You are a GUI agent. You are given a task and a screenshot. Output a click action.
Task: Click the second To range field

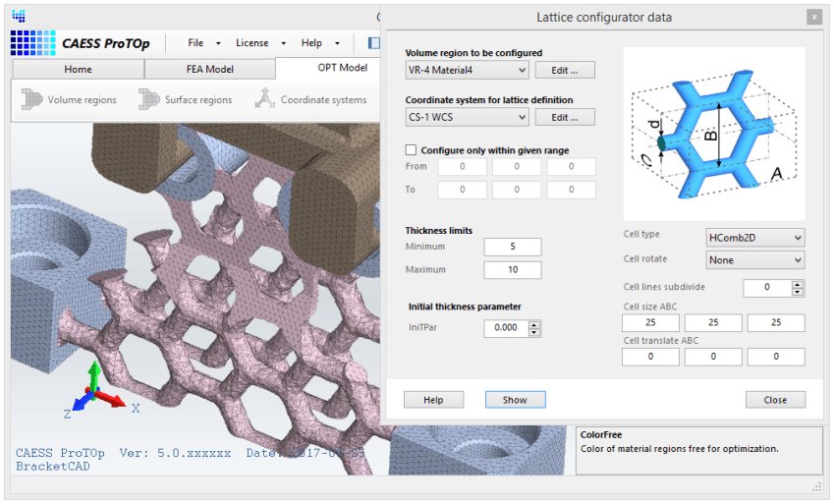click(x=517, y=190)
